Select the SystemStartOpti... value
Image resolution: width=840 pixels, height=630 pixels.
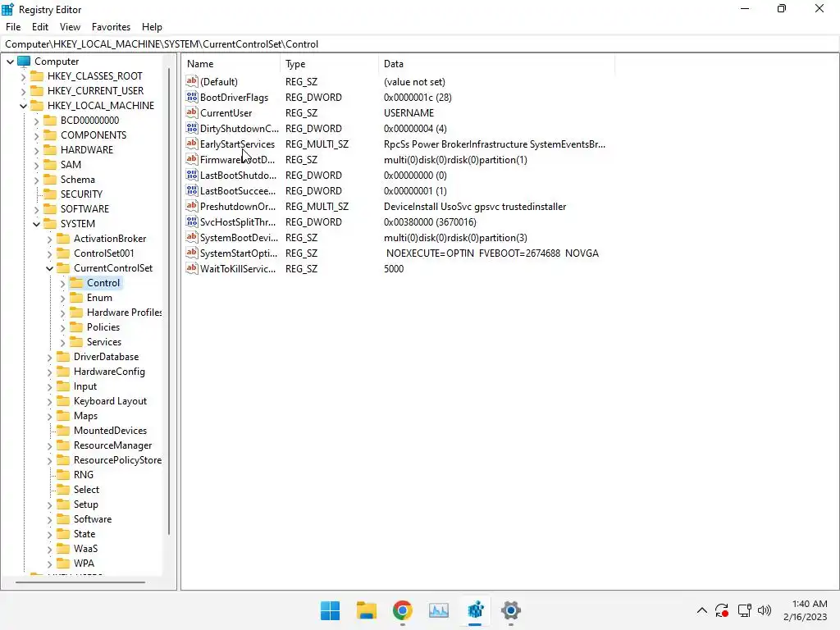coord(239,253)
